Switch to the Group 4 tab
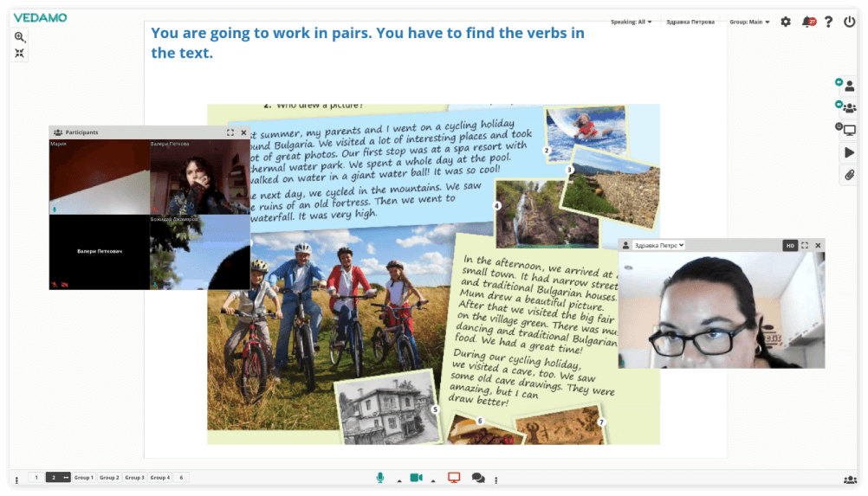This screenshot has height=496, width=868. pyautogui.click(x=160, y=477)
